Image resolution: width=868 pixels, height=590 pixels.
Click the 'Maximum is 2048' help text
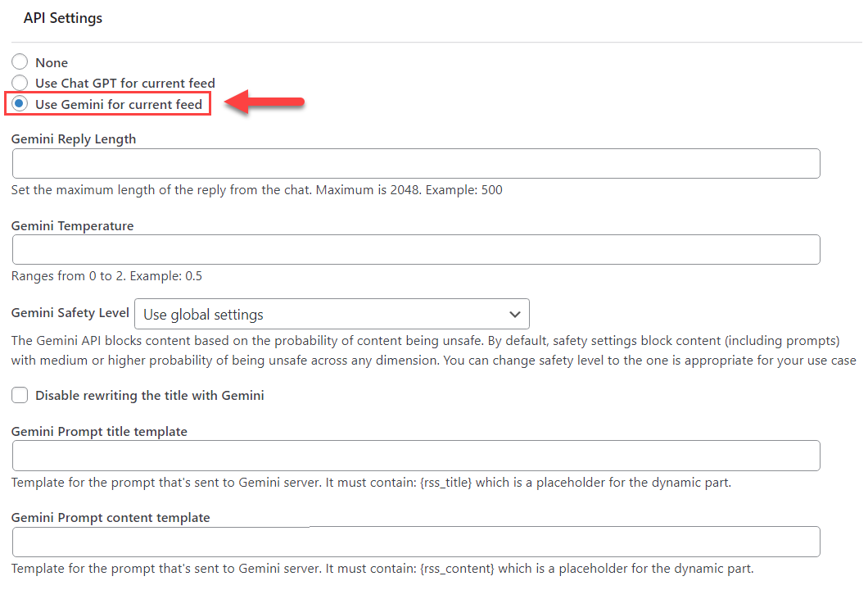[x=257, y=190]
